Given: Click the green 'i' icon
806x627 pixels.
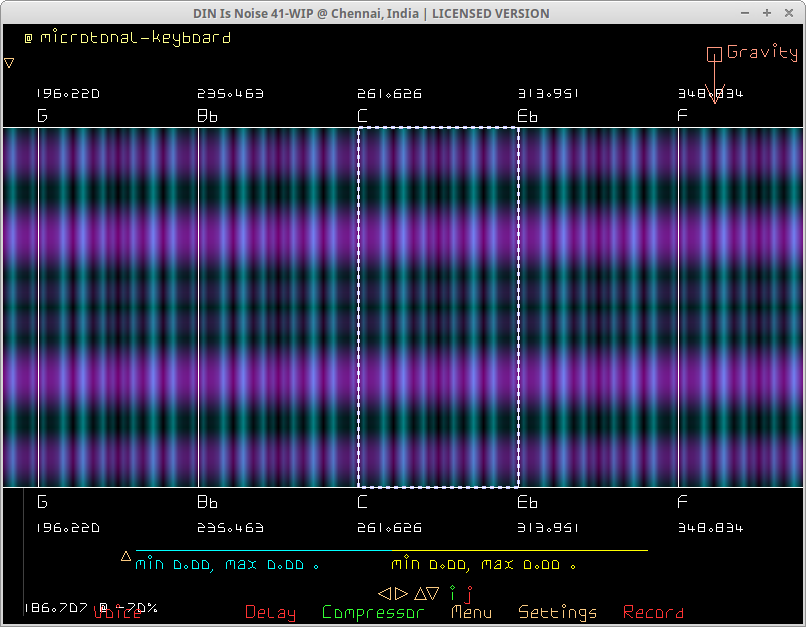Looking at the screenshot, I should pyautogui.click(x=452, y=593).
